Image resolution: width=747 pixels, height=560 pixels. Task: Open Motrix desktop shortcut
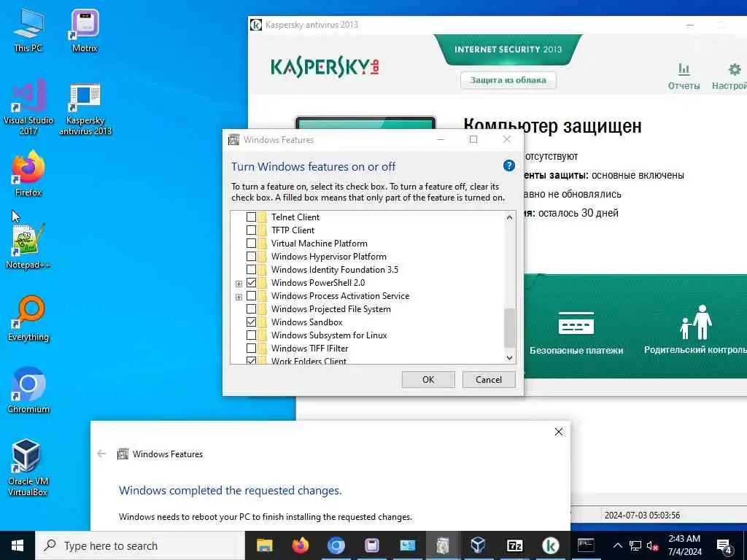[x=85, y=29]
